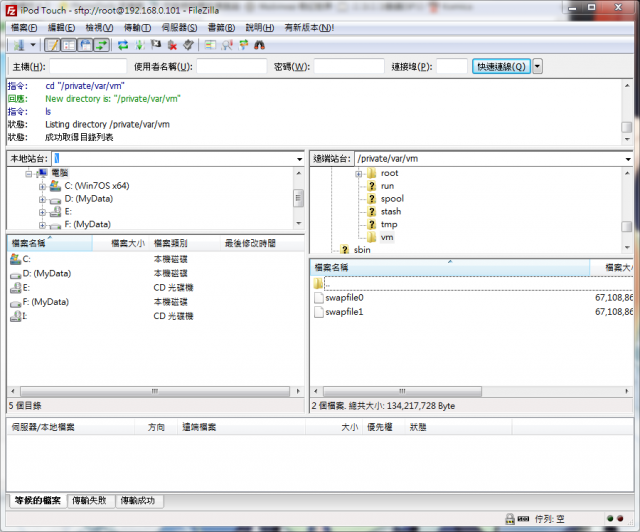640x532 pixels.
Task: Click the 密碼(W) password input field
Action: click(x=349, y=66)
